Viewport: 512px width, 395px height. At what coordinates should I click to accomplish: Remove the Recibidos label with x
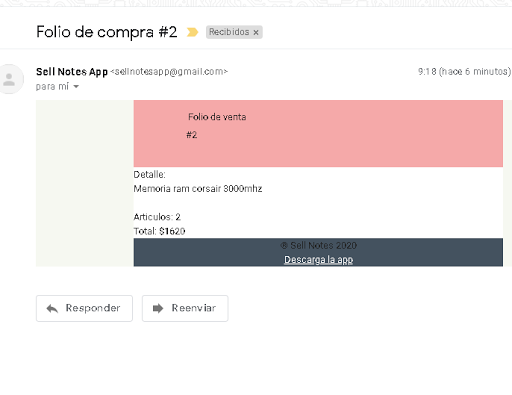[256, 32]
